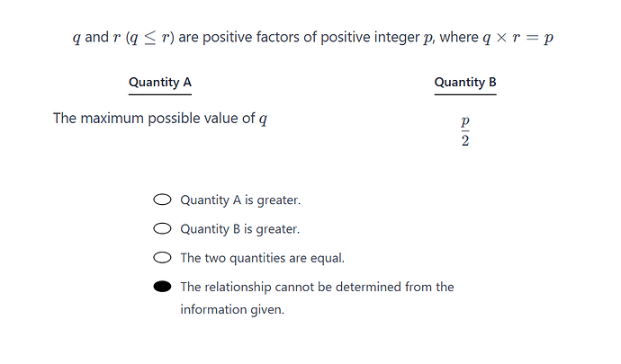The image size is (621, 364).
Task: Click the words "positive integer" in the prompt
Action: [x=370, y=37]
